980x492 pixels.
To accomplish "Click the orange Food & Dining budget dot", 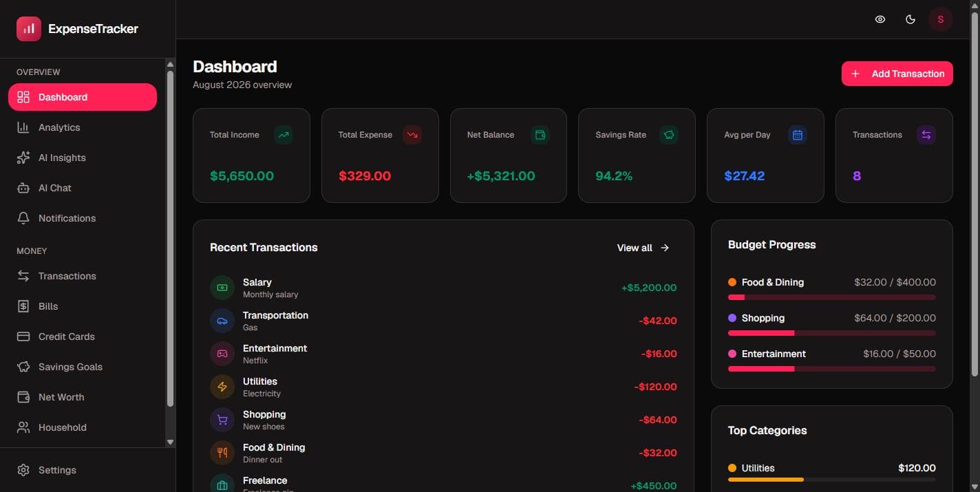I will (732, 282).
